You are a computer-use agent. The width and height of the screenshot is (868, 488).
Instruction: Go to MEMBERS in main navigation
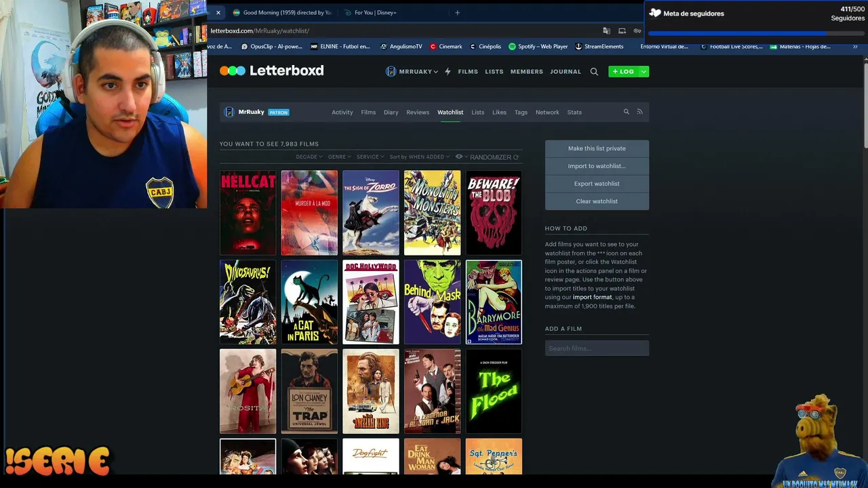click(527, 71)
